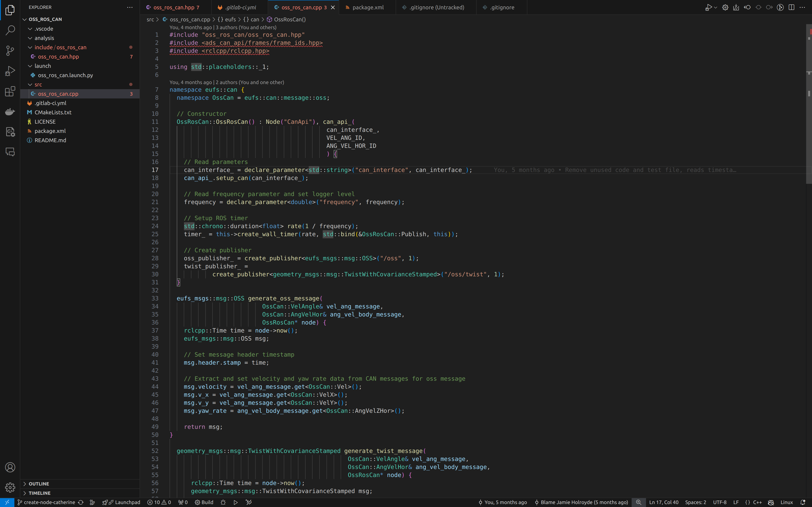Toggle the notifications bell in the status bar

tap(803, 502)
